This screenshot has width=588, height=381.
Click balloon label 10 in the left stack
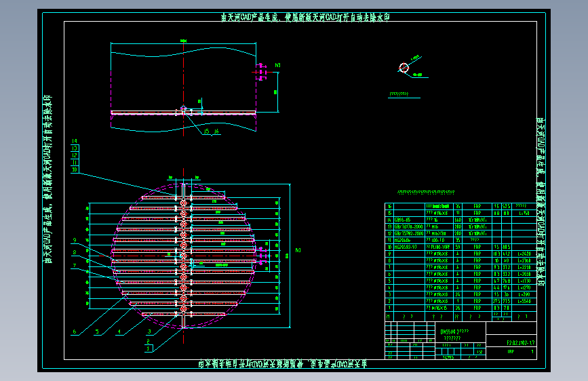(x=75, y=169)
